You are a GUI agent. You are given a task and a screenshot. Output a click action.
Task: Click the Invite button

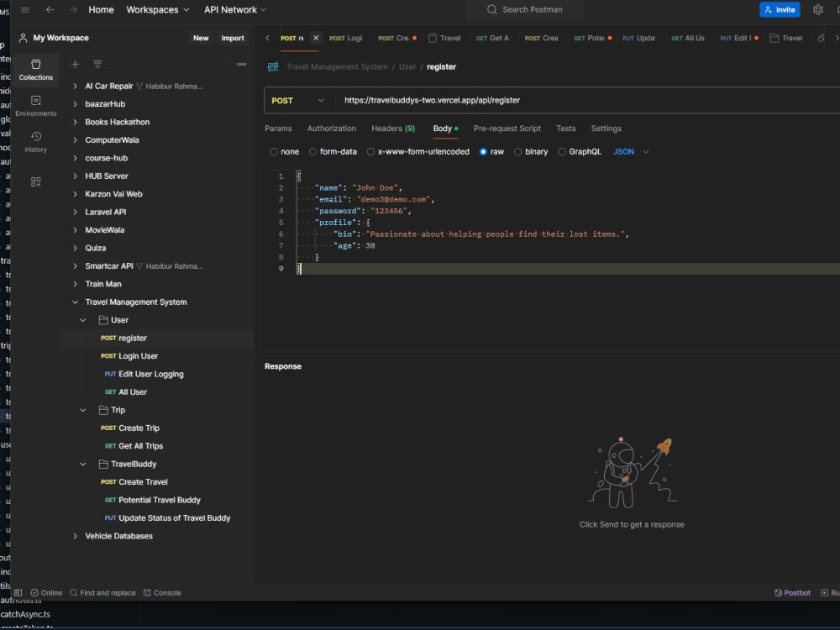pos(780,9)
